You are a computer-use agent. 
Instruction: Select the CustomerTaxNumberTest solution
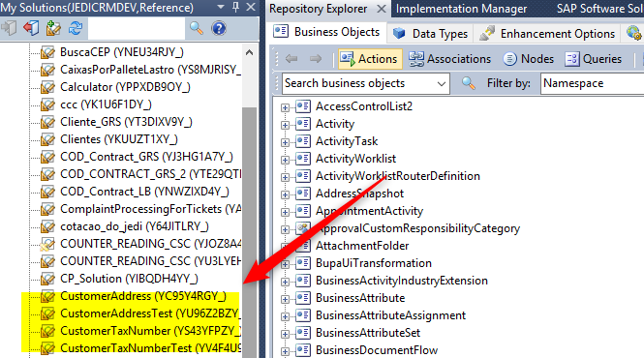(150, 348)
